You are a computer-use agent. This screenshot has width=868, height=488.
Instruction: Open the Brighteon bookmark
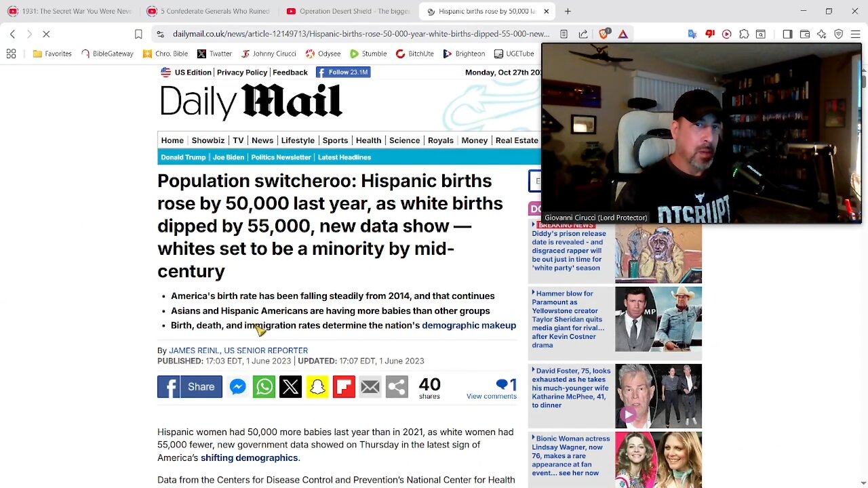464,54
